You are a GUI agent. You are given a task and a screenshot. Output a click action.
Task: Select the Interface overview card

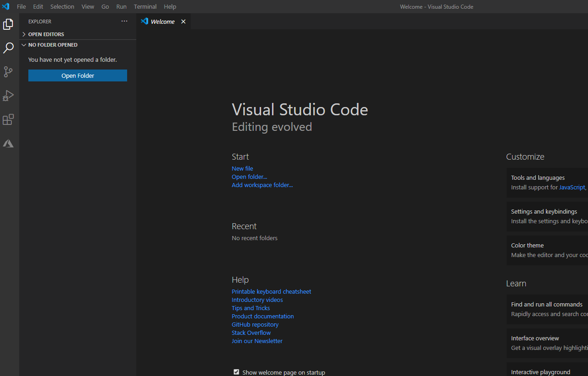click(x=547, y=343)
